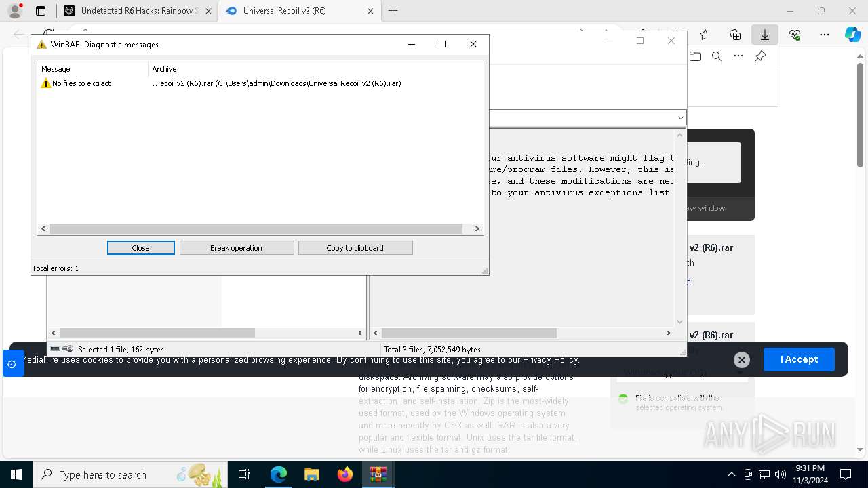868x488 pixels.
Task: Expand WinRAR address path dropdown
Action: tap(681, 118)
